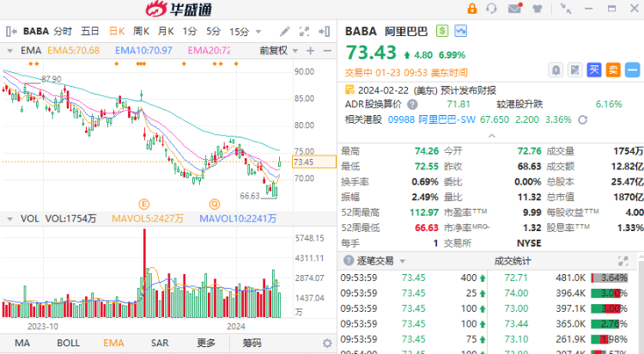
Task: Click the EMA10:70.97 legend
Action: (x=143, y=51)
